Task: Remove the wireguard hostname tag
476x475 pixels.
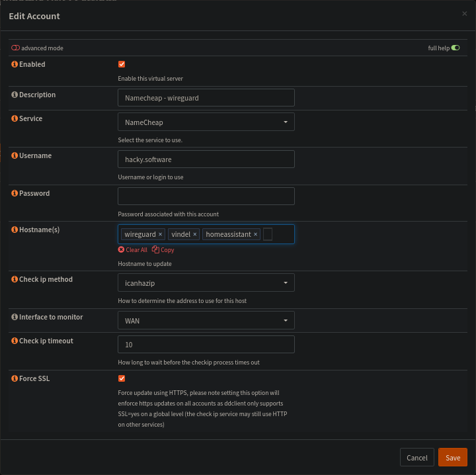Action: click(x=160, y=234)
